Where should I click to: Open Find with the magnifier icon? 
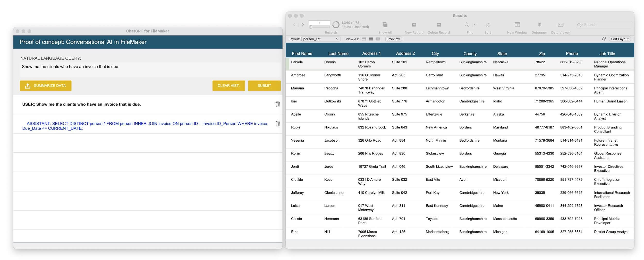click(467, 25)
